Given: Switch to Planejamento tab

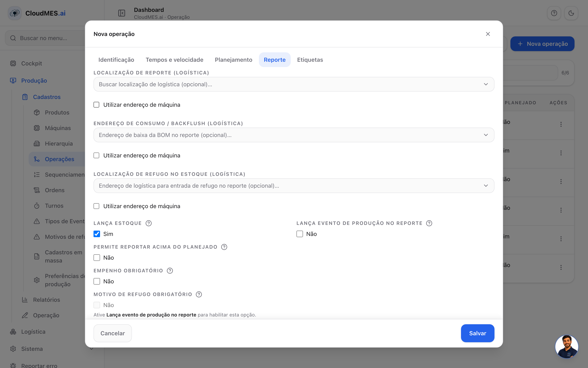Looking at the screenshot, I should pos(234,60).
